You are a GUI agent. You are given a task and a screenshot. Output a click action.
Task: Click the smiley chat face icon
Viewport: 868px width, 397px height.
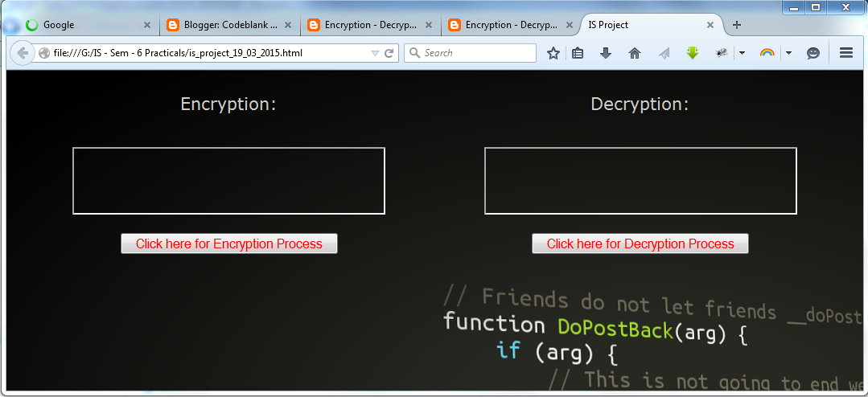pyautogui.click(x=812, y=53)
